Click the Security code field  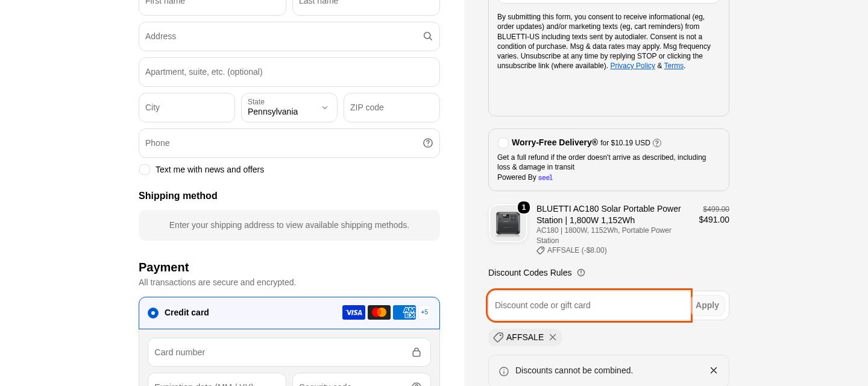362,380
